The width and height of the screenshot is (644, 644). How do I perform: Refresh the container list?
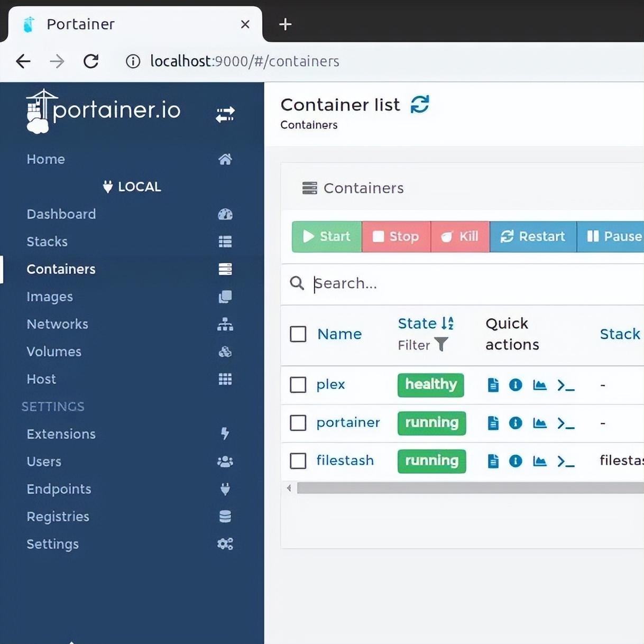(x=420, y=105)
